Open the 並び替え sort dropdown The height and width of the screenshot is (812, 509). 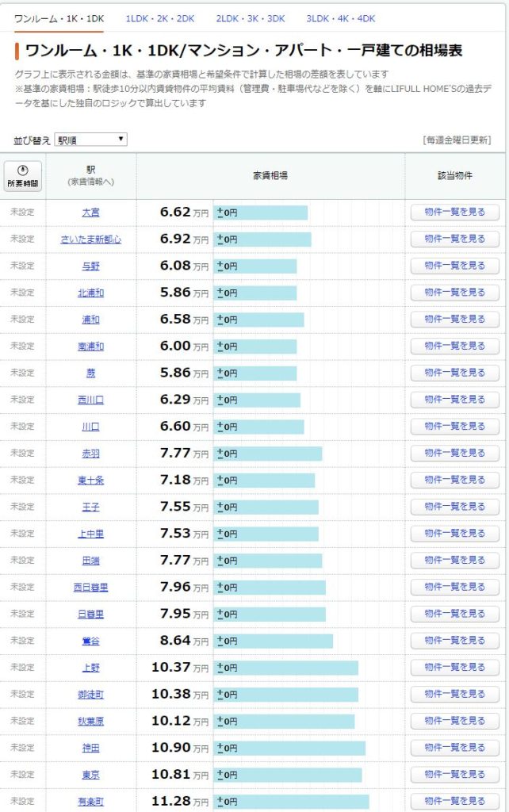click(91, 140)
